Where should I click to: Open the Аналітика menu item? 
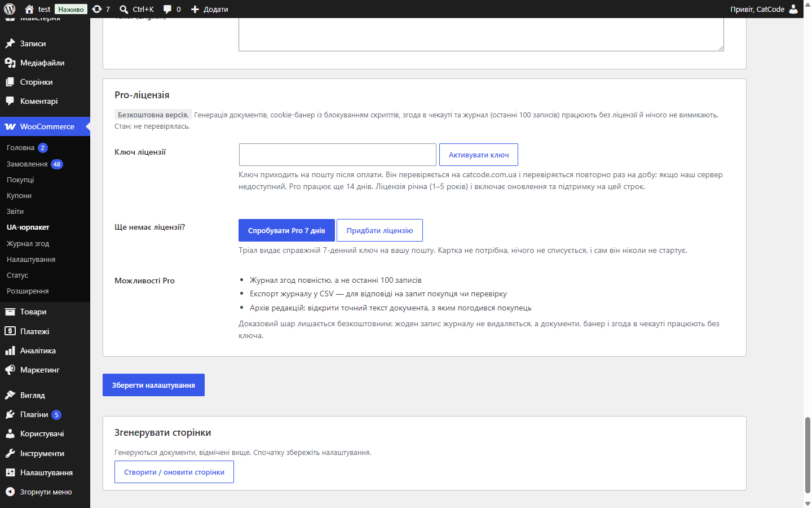(x=45, y=351)
